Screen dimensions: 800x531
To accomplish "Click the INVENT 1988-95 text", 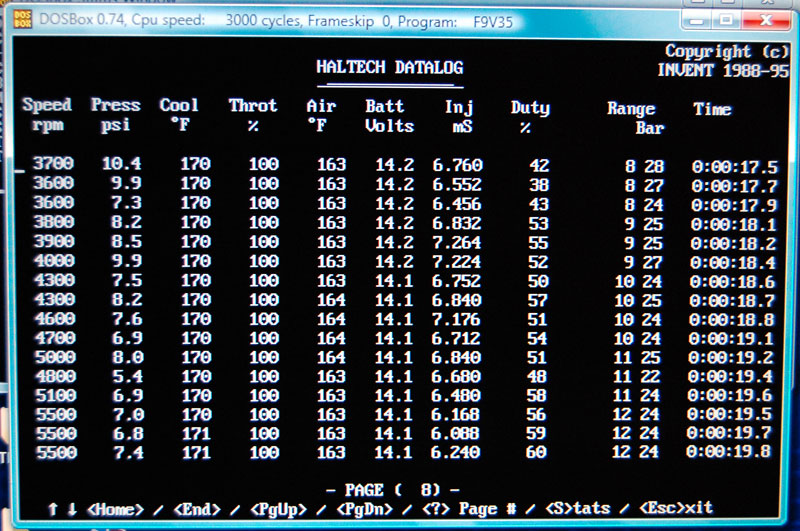I will point(723,70).
